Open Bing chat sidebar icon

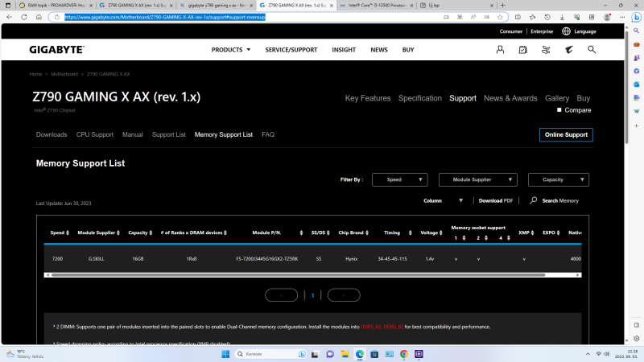pyautogui.click(x=637, y=17)
